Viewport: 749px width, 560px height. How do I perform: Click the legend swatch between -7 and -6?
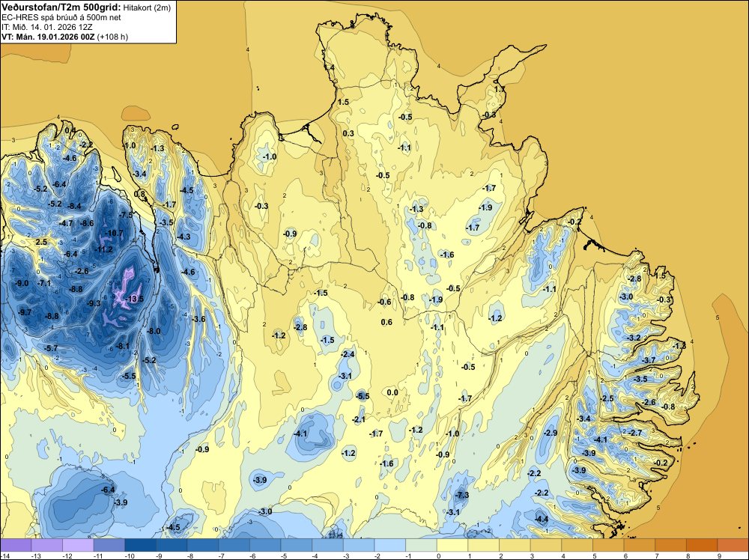pyautogui.click(x=234, y=545)
